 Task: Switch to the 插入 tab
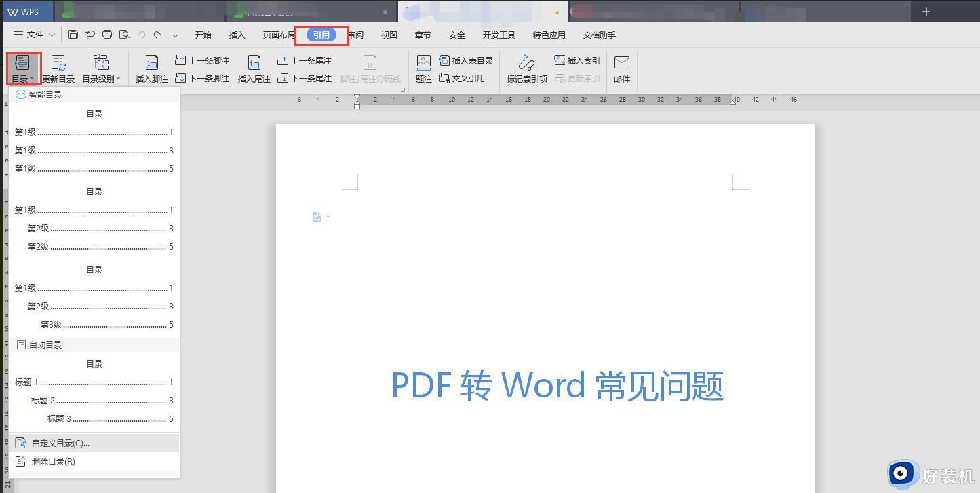(237, 35)
